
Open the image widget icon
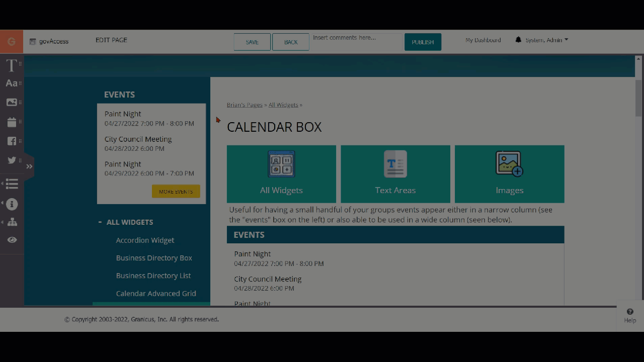click(12, 102)
